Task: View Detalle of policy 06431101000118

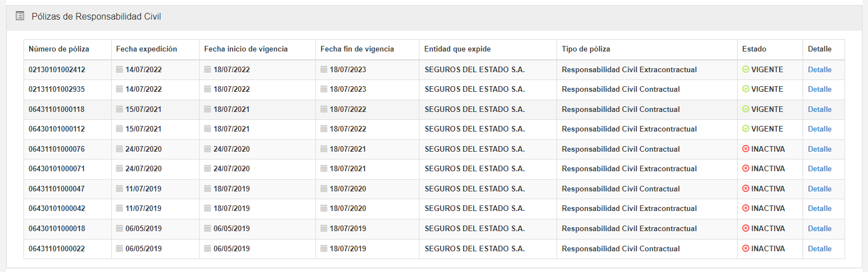Action: 819,109
